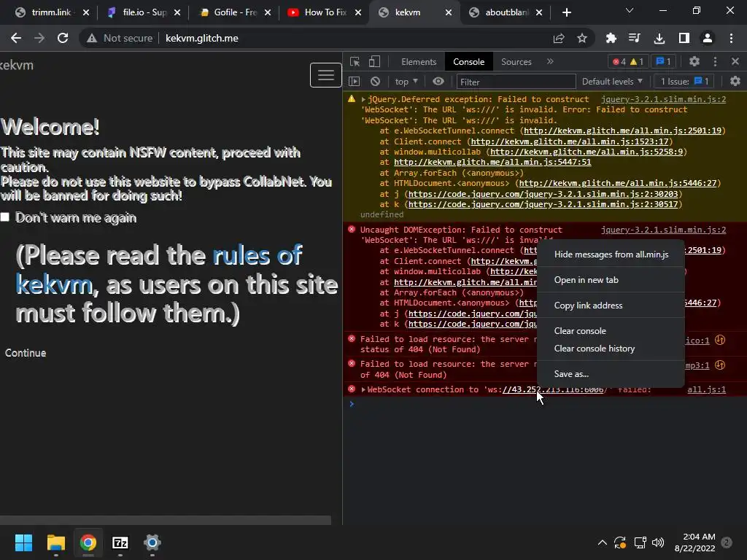This screenshot has width=747, height=560.
Task: Show the console sidebar icon
Action: (354, 82)
